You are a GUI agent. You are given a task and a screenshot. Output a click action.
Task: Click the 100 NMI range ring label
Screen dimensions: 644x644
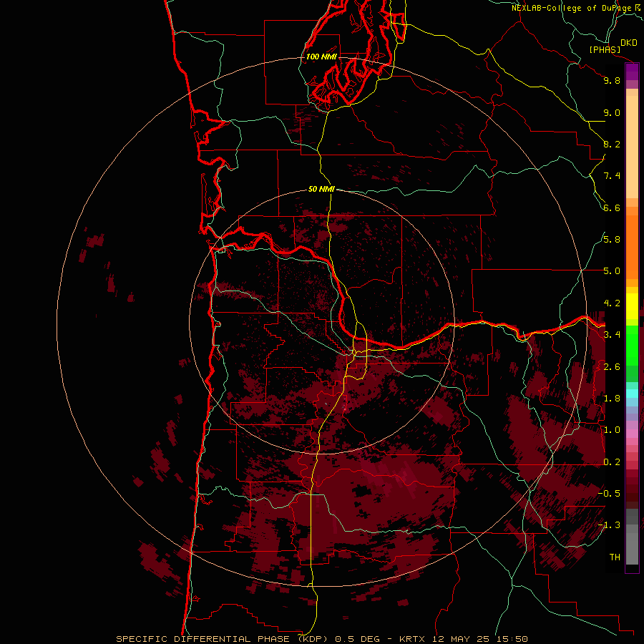pyautogui.click(x=321, y=57)
